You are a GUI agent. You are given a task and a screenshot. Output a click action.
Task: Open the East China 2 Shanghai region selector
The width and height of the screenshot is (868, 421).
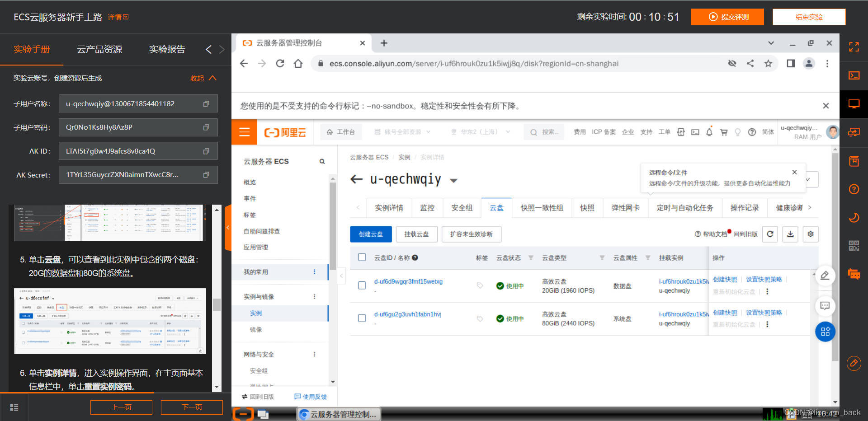[481, 132]
